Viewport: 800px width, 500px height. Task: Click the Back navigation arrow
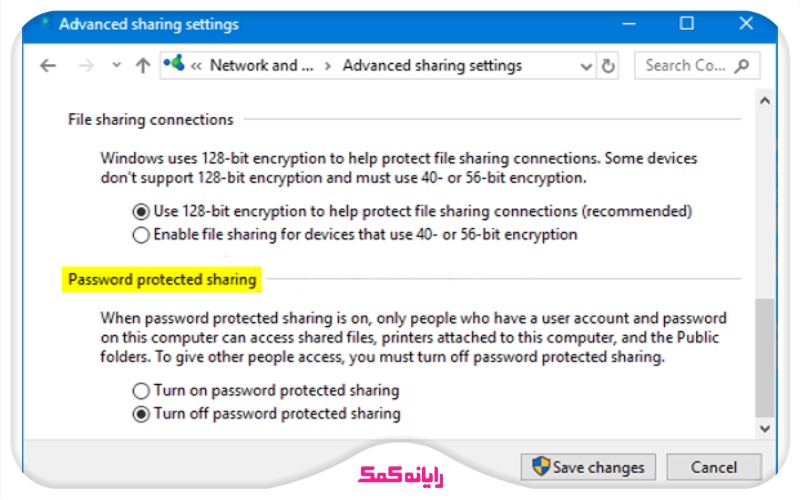pos(48,66)
